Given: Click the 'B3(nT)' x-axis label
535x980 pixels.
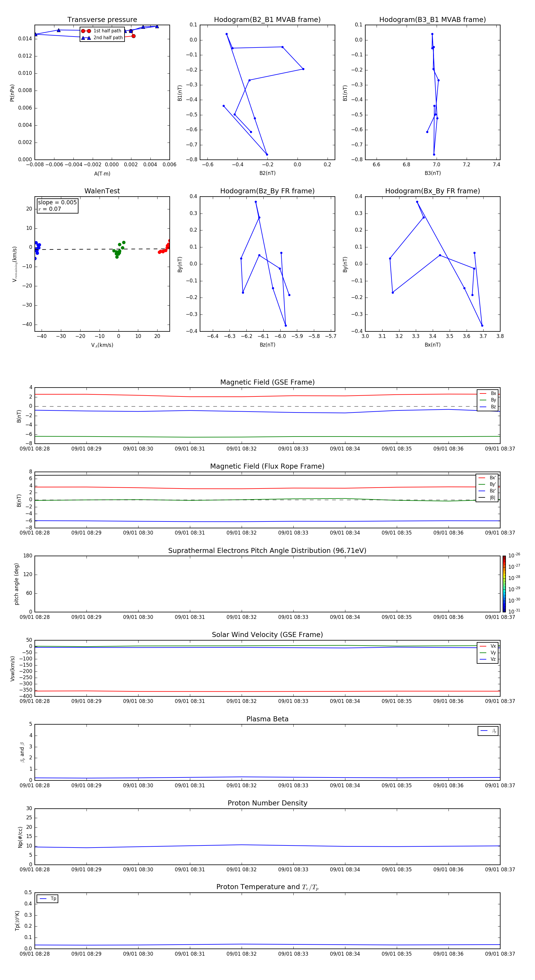Looking at the screenshot, I should pos(432,173).
